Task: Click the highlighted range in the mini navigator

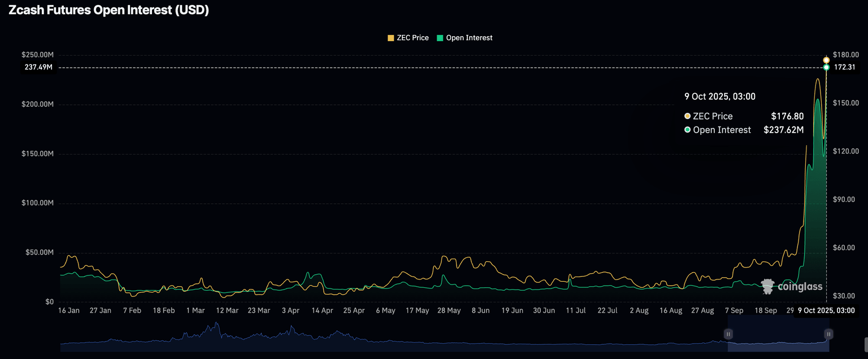Action: (x=778, y=334)
